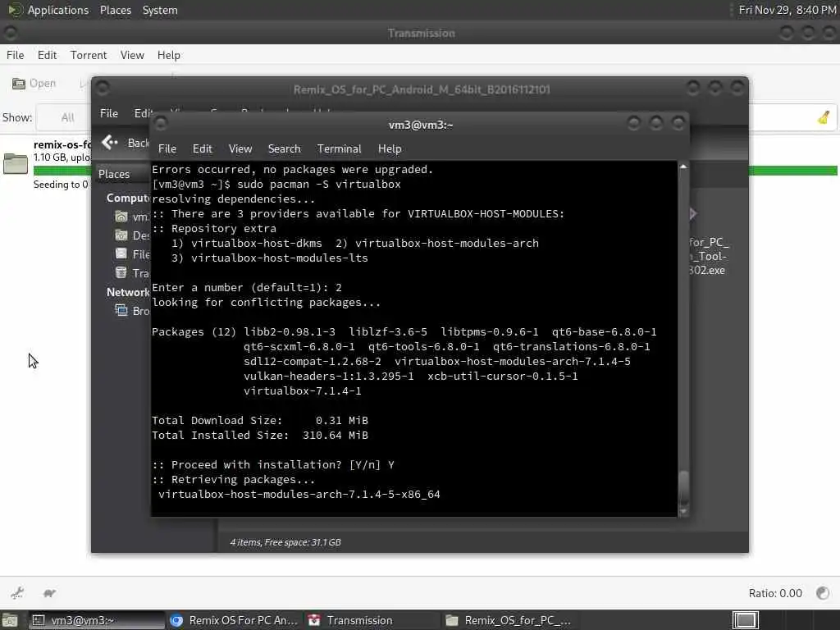Click the file manager window title-bar menu icon
The width and height of the screenshot is (840, 630).
tap(103, 88)
